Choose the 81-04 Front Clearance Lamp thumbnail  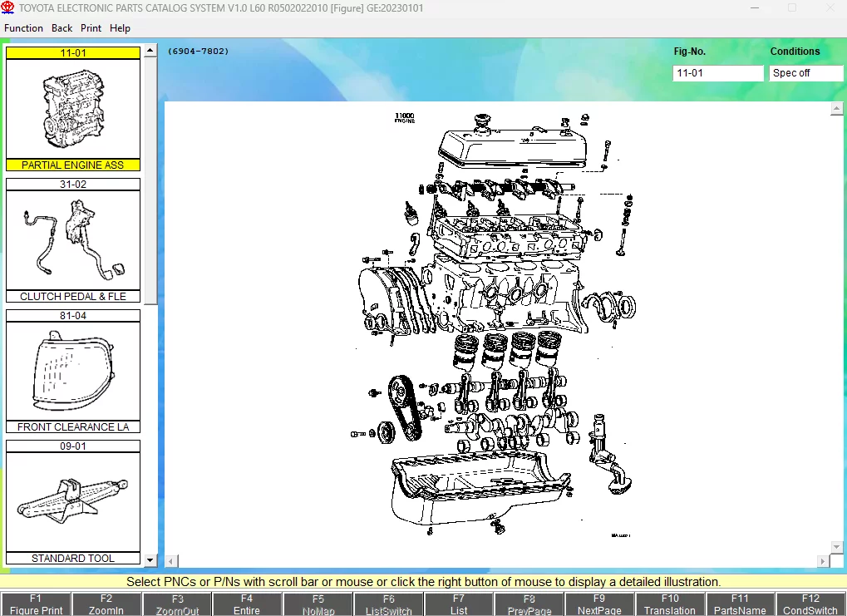[73, 371]
